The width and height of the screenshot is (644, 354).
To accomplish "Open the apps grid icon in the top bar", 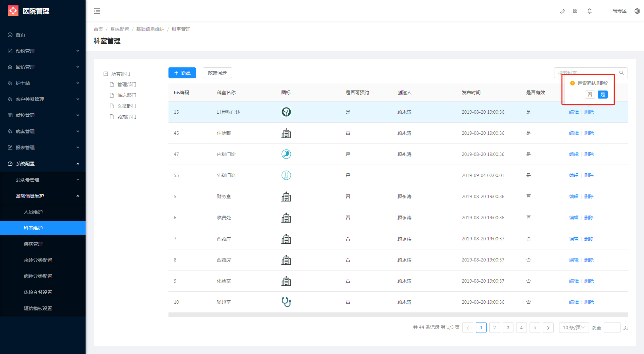I will click(x=575, y=11).
